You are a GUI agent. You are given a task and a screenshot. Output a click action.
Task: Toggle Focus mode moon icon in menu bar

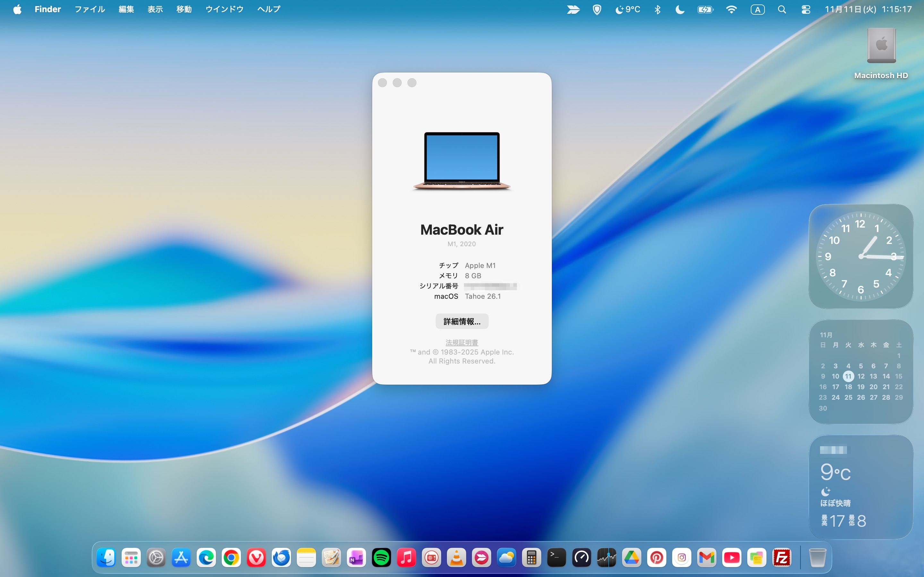click(x=680, y=10)
